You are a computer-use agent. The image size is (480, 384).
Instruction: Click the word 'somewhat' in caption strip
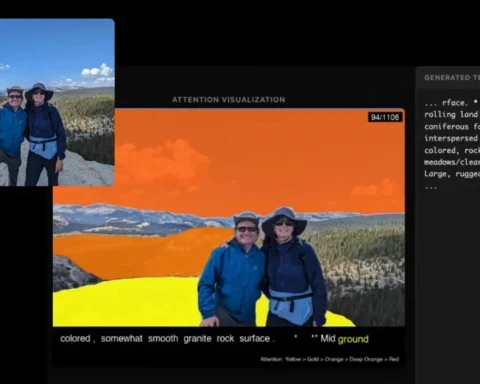click(x=122, y=338)
